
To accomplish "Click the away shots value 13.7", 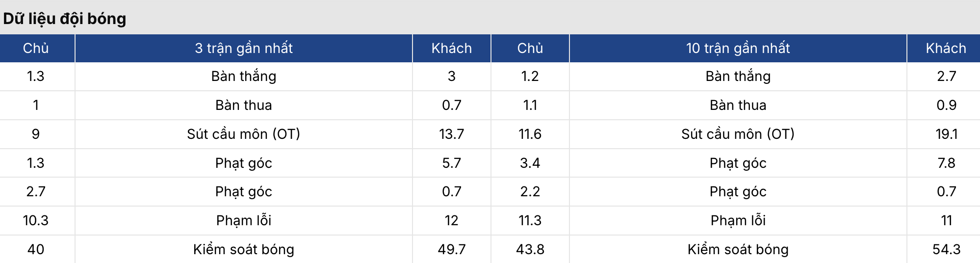I will coord(451,134).
